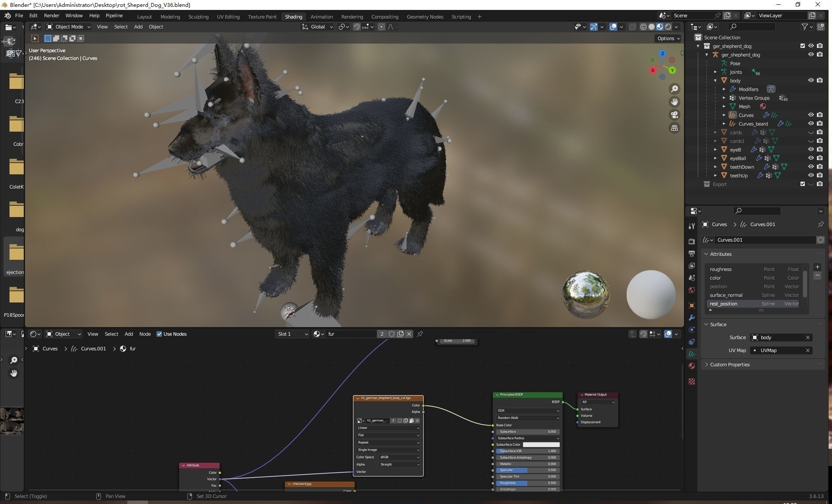Click the Curves breadcrumb in node editor
The image size is (832, 504).
click(x=50, y=349)
